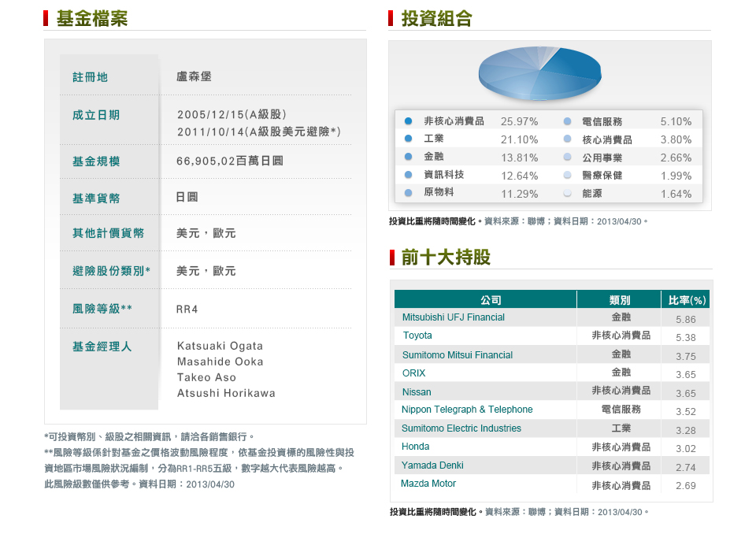Click the 能源 legend color dot
Viewport: 756px width, 534px height.
(567, 193)
